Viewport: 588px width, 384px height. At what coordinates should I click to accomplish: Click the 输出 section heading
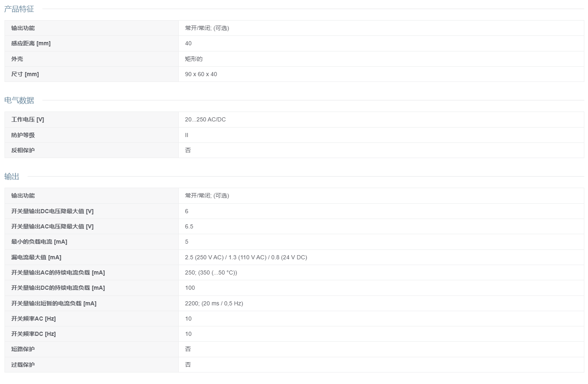click(12, 177)
